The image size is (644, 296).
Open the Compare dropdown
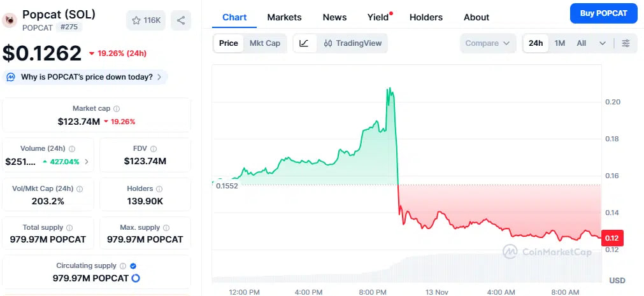tap(487, 43)
